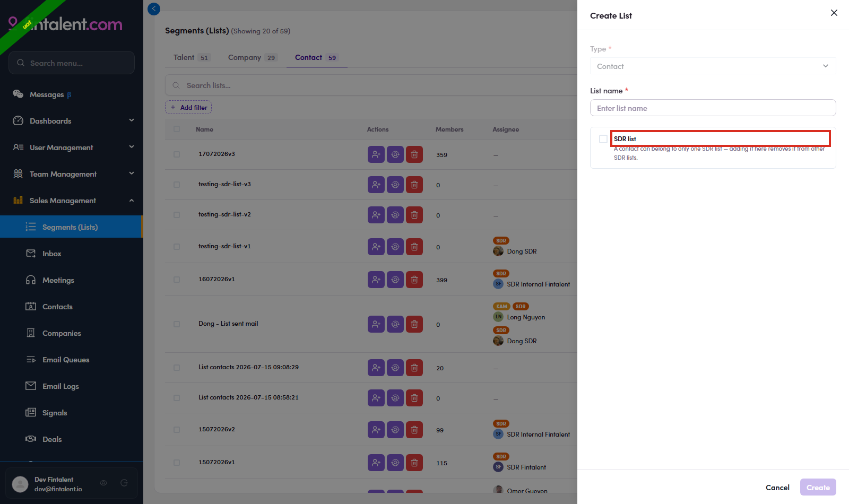Enable the SDR list checkbox
This screenshot has height=504, width=849.
(603, 139)
